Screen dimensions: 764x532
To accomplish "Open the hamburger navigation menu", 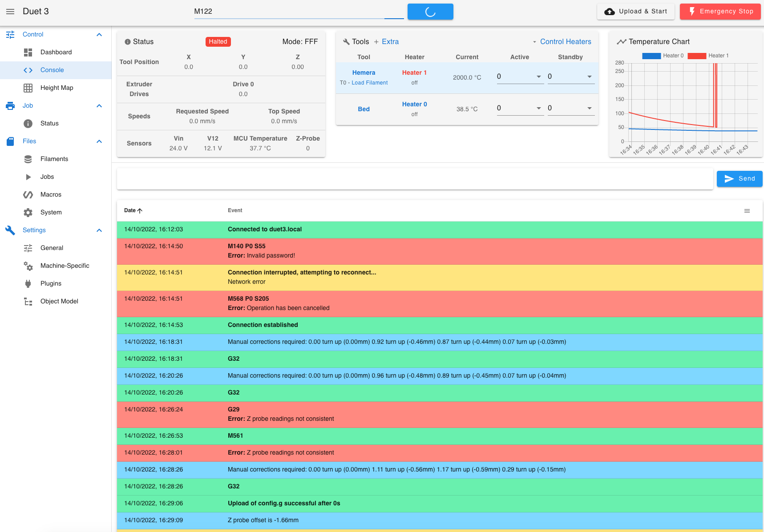I will point(10,12).
